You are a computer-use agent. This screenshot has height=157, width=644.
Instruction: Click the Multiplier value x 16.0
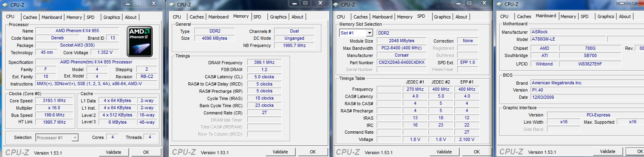click(55, 108)
